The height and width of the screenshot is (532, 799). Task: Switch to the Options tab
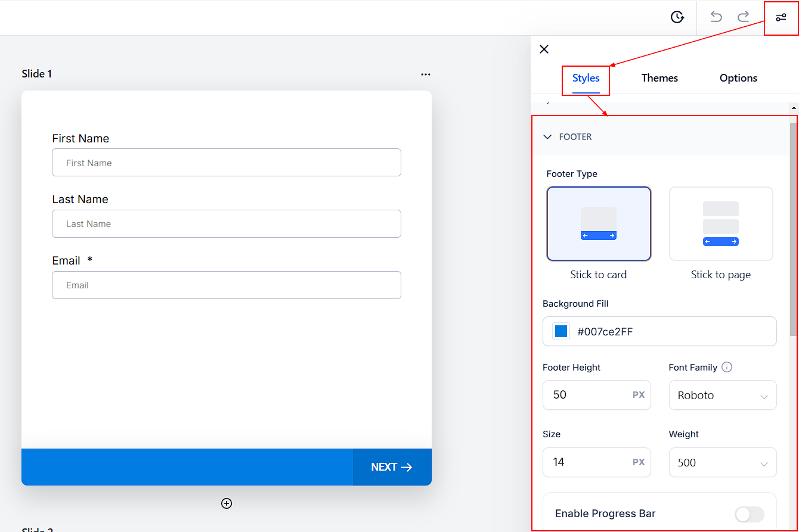coord(738,78)
